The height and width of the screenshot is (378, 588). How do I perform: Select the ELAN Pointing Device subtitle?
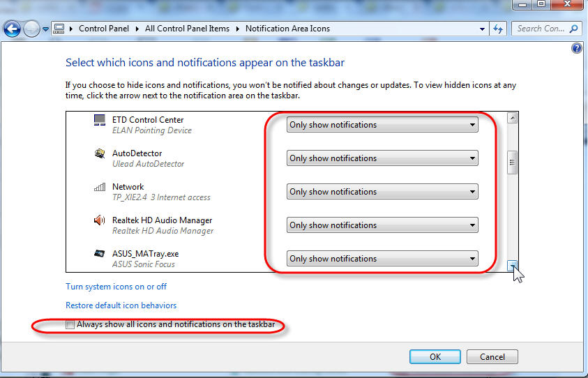tap(152, 130)
